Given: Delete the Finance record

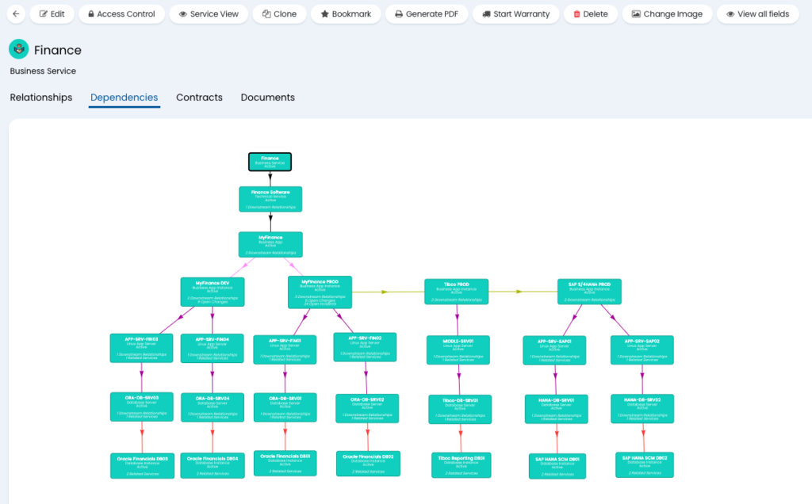Looking at the screenshot, I should click(590, 14).
